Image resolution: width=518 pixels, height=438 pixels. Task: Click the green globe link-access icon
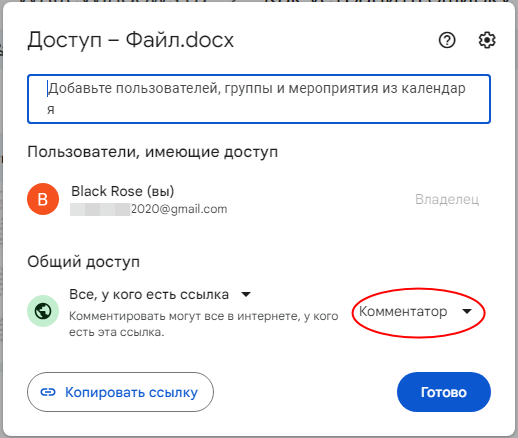(43, 311)
